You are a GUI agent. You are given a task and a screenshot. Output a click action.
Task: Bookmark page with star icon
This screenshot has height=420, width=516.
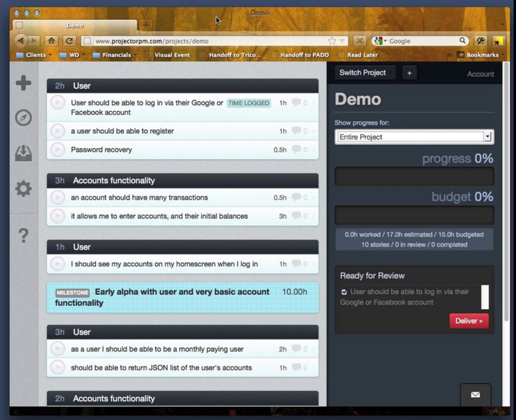pyautogui.click(x=332, y=41)
